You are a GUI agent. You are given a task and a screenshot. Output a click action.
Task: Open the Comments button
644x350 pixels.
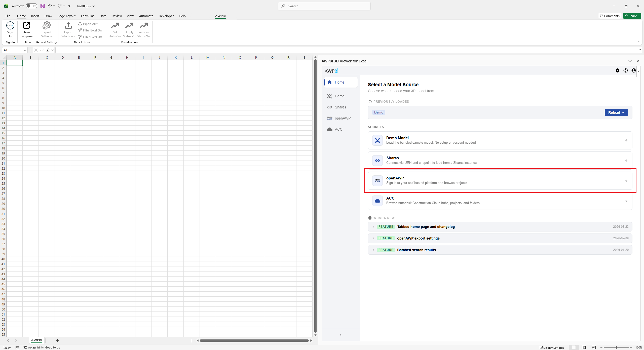pos(610,16)
